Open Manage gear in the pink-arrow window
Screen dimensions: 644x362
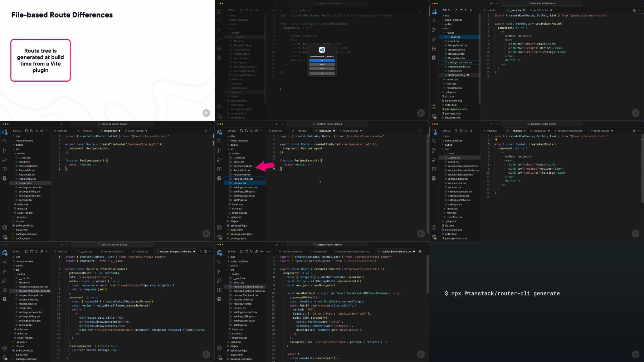click(219, 237)
